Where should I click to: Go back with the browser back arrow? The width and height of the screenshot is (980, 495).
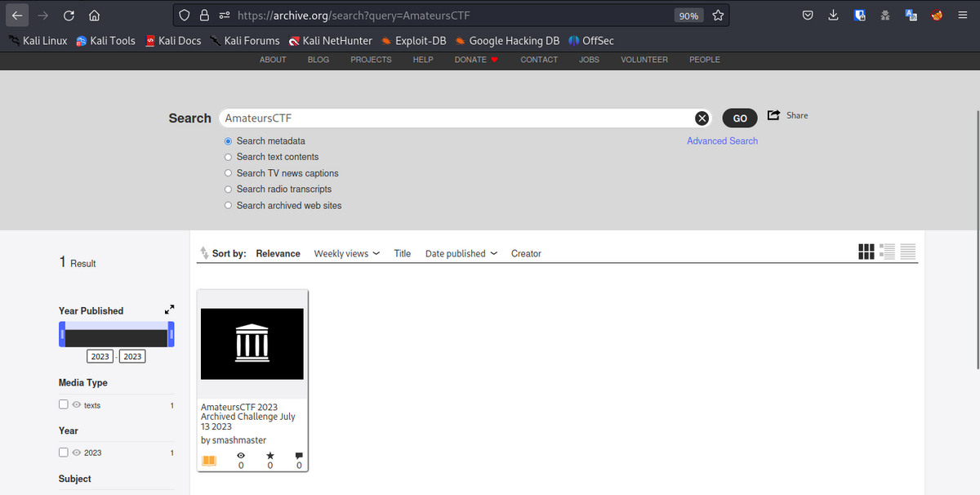[17, 16]
